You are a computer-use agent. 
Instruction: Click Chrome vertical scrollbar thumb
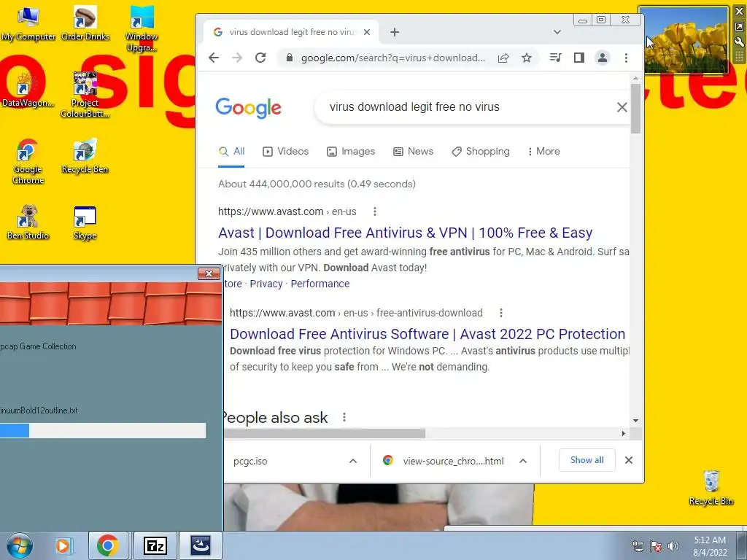coord(635,109)
